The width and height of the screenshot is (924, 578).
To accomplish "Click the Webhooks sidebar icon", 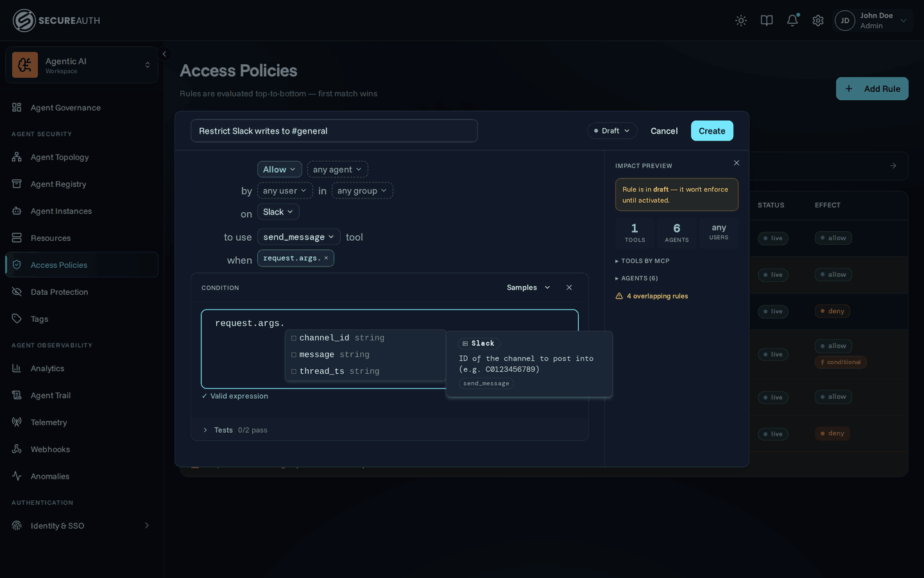I will click(x=17, y=449).
